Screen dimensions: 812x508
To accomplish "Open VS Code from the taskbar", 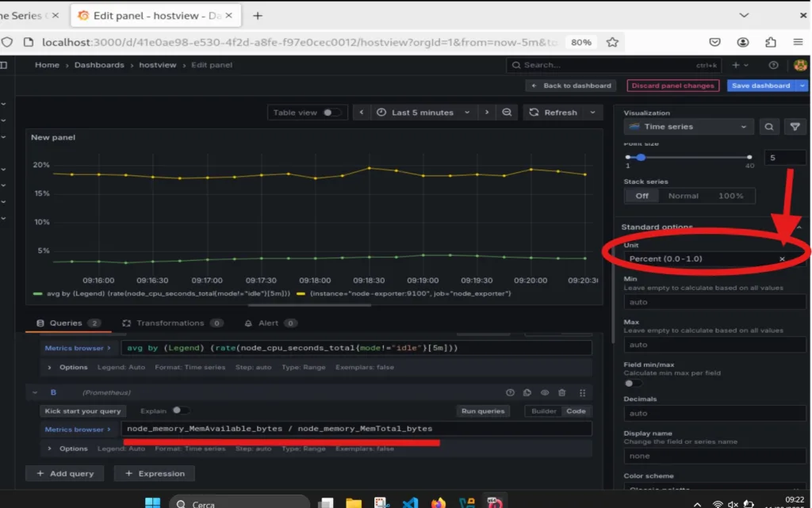I will [410, 502].
